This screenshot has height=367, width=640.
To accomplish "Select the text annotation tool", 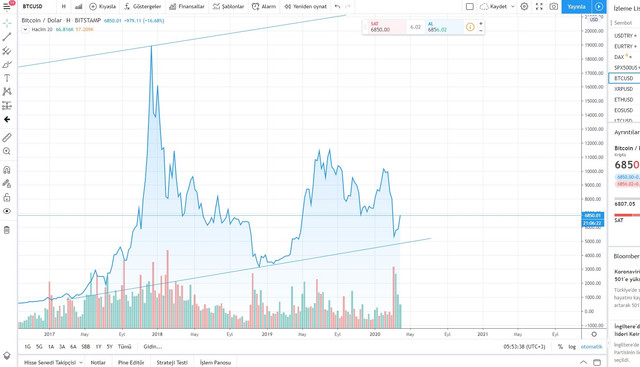I will pos(7,78).
